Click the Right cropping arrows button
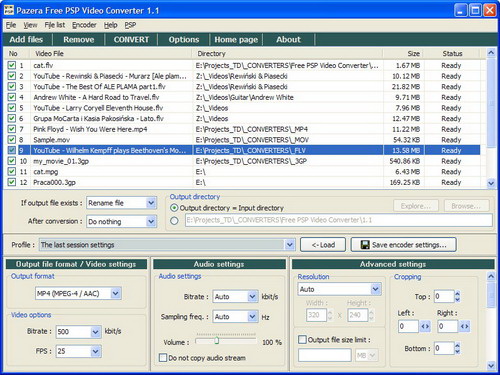 (464, 326)
